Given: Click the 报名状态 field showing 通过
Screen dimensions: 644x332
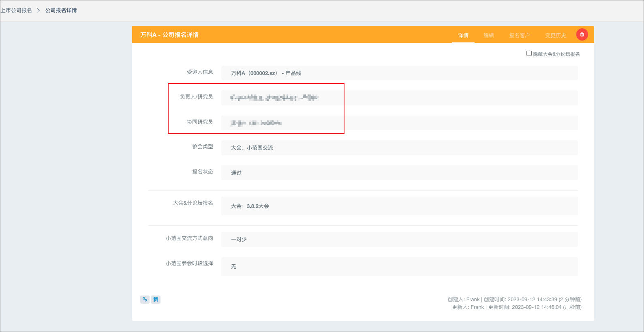Looking at the screenshot, I should tap(399, 173).
